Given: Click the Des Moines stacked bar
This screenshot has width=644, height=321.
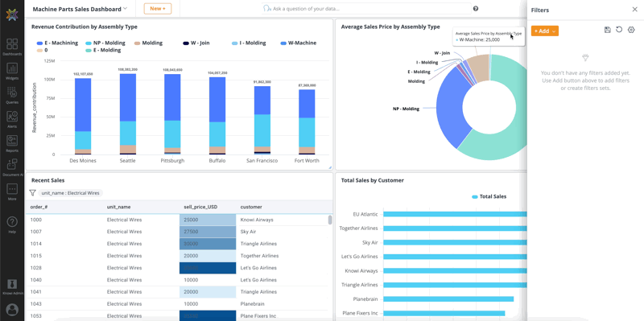Looking at the screenshot, I should 83,116.
